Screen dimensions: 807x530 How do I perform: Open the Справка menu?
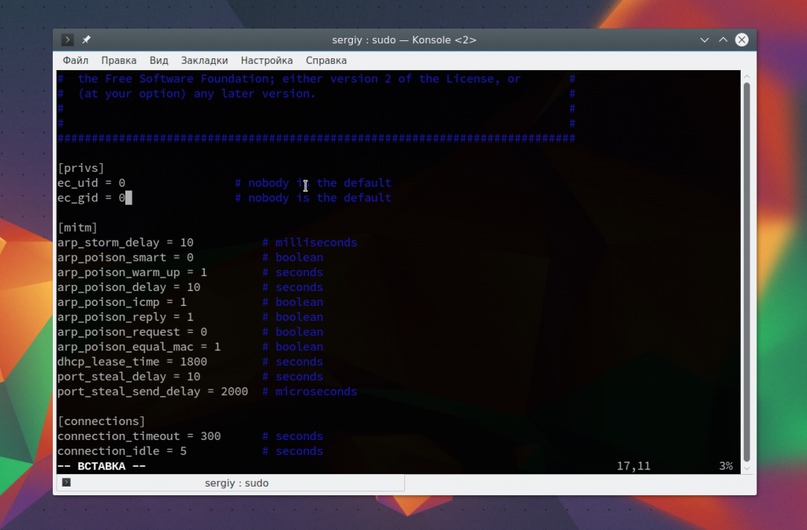326,61
